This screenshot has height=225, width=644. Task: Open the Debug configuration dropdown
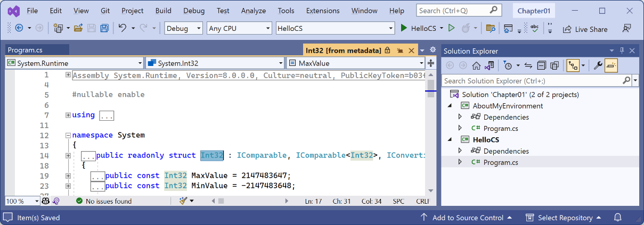tap(184, 29)
